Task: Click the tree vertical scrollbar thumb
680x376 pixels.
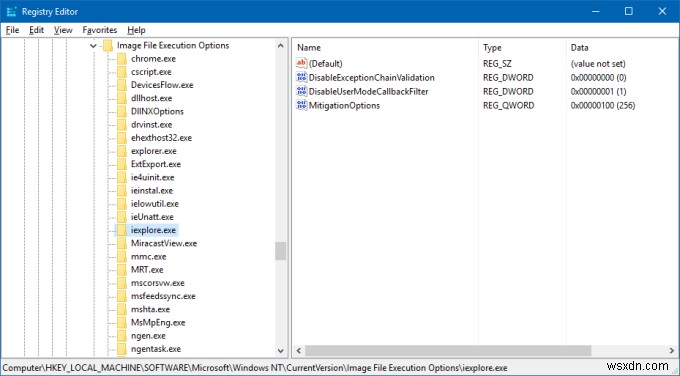Action: [281, 251]
